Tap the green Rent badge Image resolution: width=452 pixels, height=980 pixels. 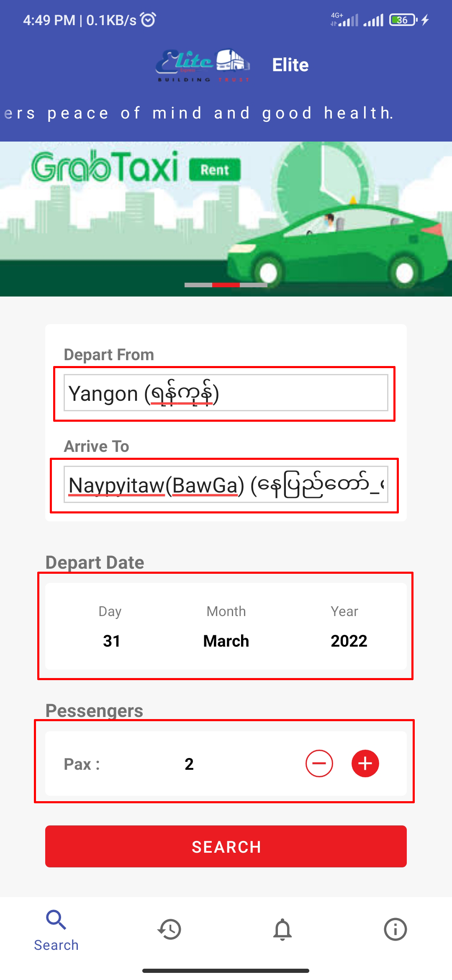215,170
